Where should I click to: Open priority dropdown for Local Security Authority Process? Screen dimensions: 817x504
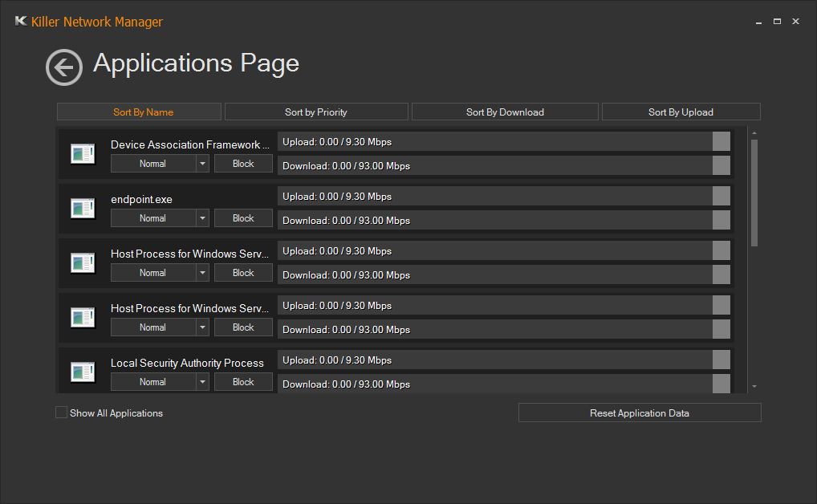202,382
